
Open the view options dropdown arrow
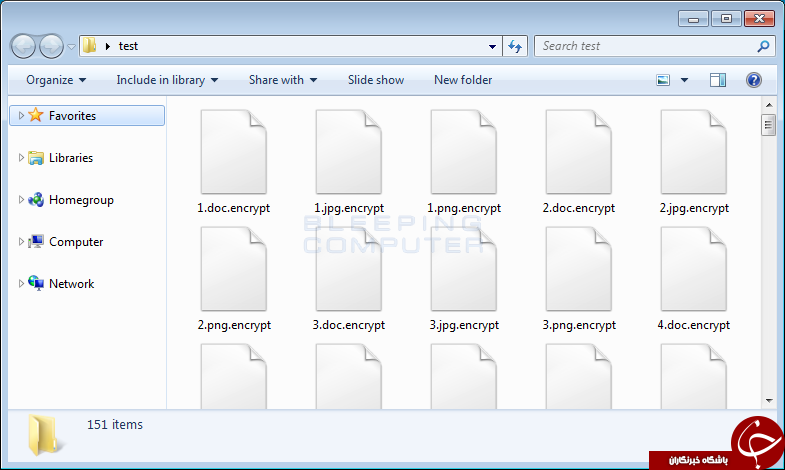684,80
